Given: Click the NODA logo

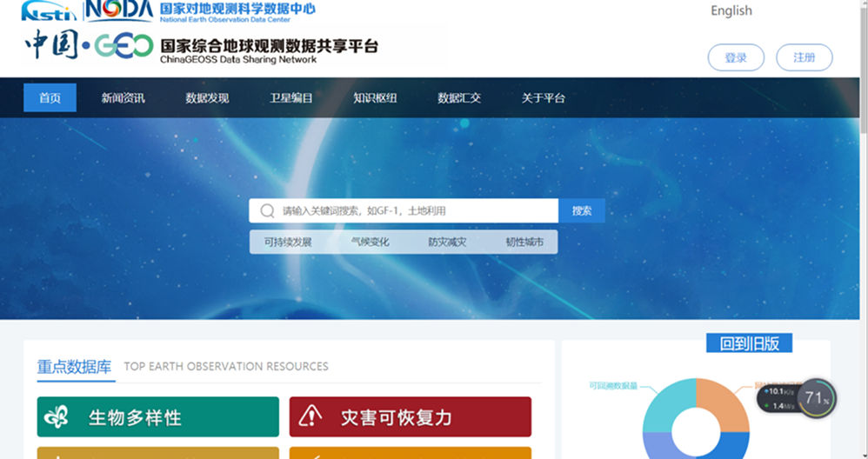Looking at the screenshot, I should tap(118, 10).
